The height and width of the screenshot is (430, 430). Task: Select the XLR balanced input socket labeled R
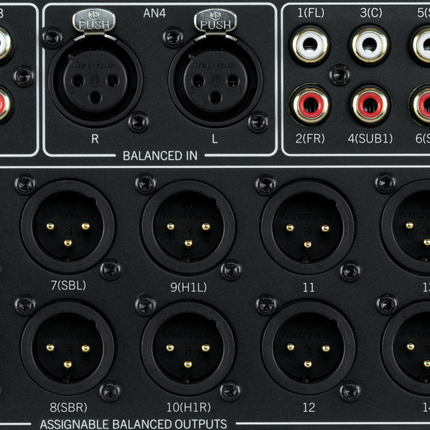point(95,80)
